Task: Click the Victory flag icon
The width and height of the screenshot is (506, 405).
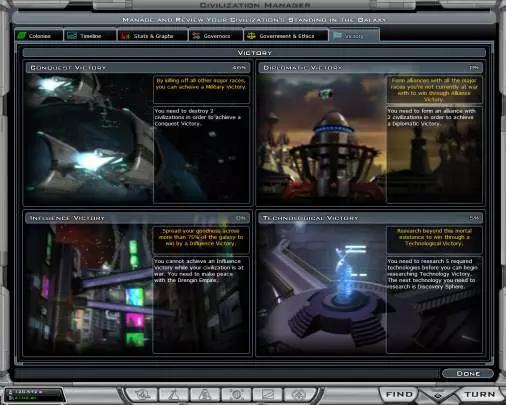Action: click(x=337, y=36)
